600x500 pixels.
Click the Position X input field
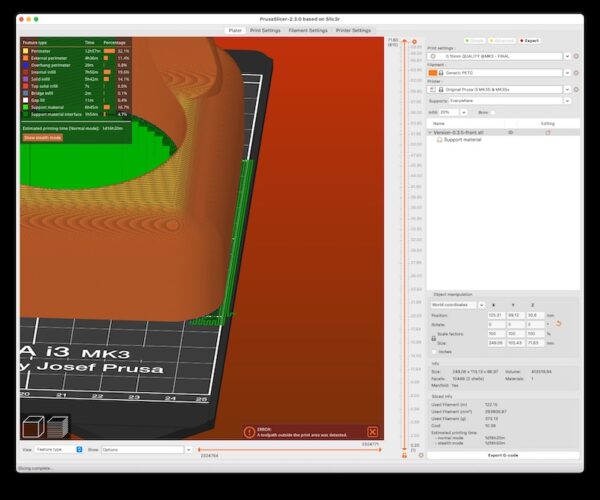(x=496, y=315)
